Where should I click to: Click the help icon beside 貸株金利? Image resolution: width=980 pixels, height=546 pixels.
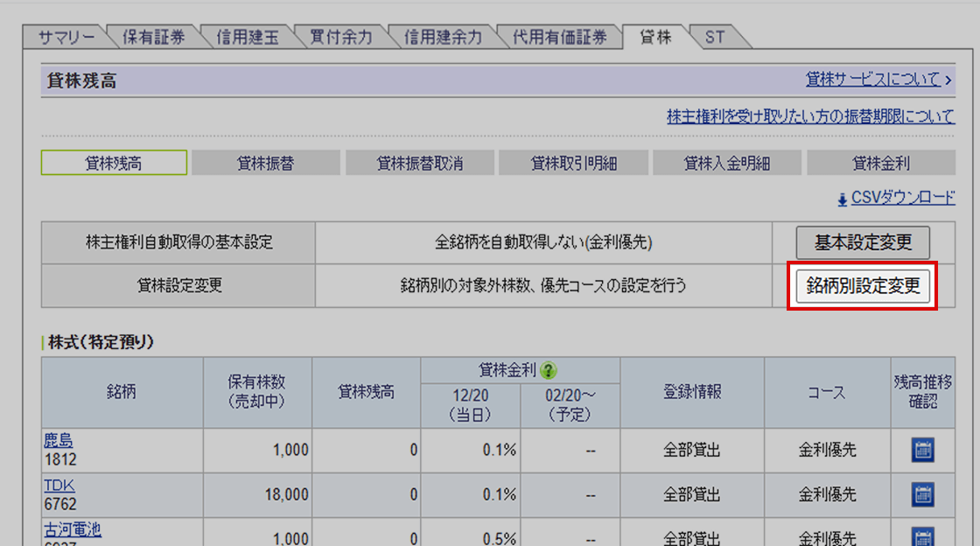549,370
